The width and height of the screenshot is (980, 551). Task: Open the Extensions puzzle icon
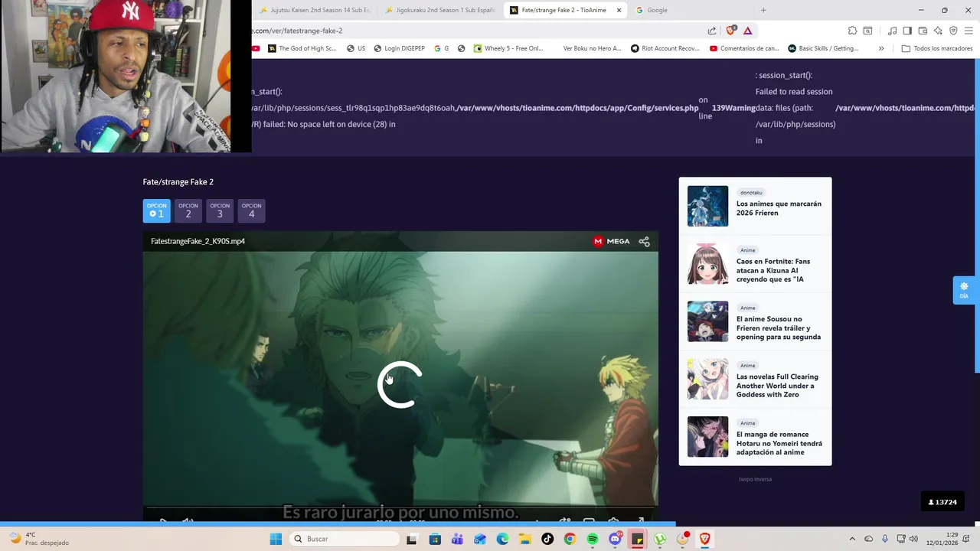click(x=852, y=31)
